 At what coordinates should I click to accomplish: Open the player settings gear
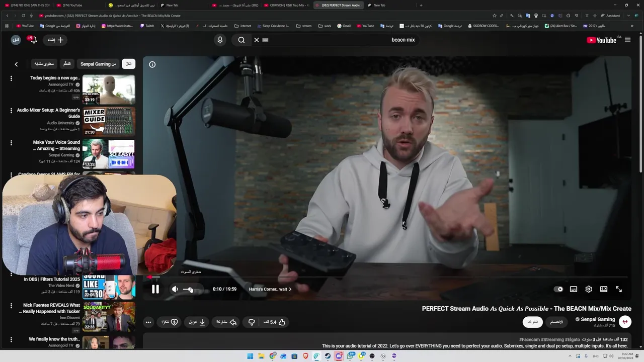point(589,289)
